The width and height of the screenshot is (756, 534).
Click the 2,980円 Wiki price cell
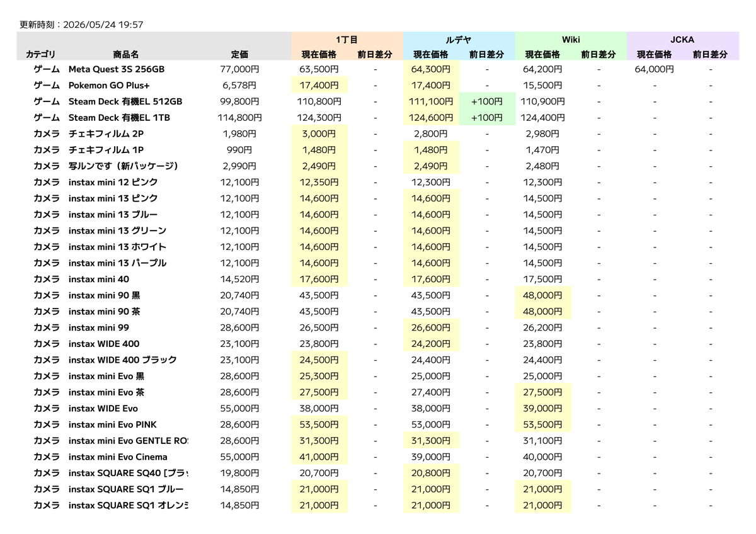point(542,133)
